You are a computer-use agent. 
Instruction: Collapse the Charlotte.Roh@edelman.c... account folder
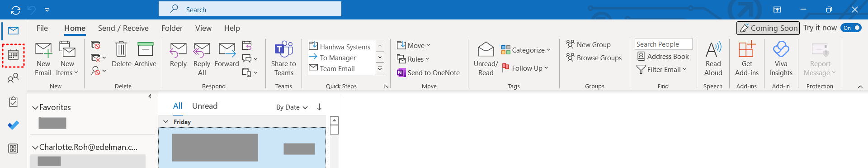[35, 148]
